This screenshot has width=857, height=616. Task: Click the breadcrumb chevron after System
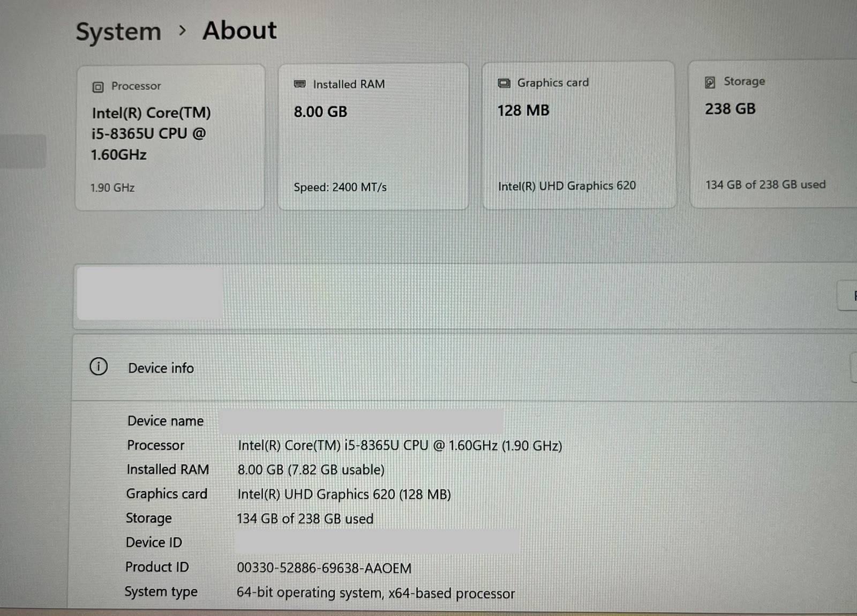coord(183,31)
